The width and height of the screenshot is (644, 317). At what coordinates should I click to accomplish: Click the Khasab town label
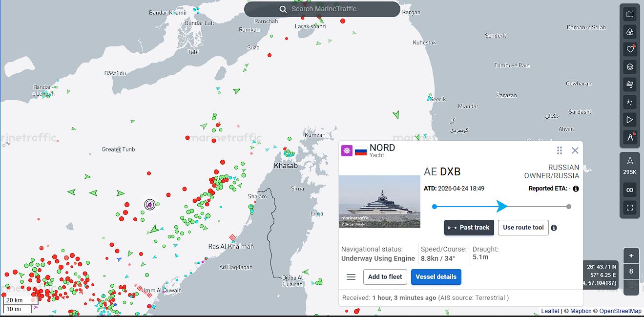286,166
